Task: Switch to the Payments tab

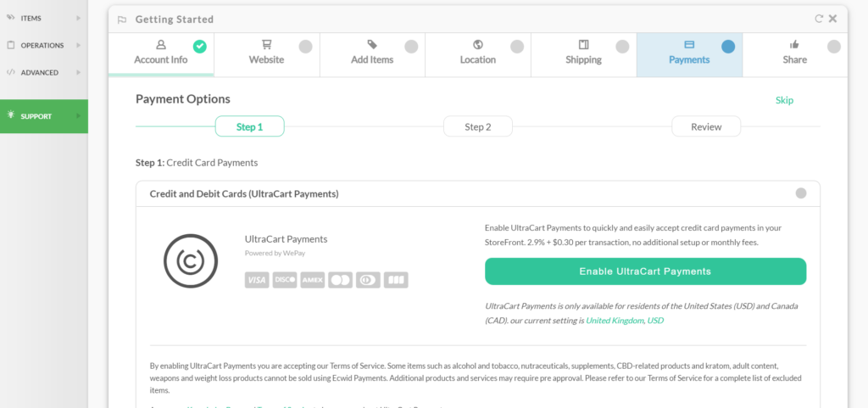Action: click(x=689, y=54)
